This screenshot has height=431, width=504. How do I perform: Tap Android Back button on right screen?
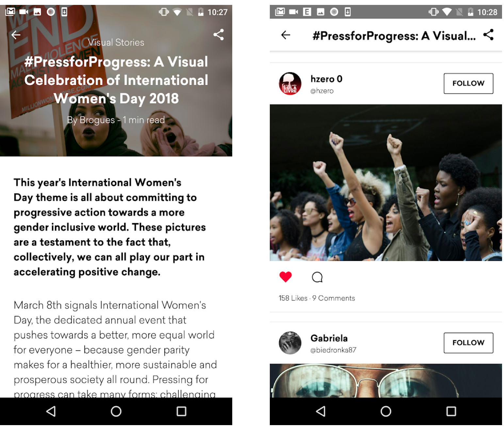321,411
